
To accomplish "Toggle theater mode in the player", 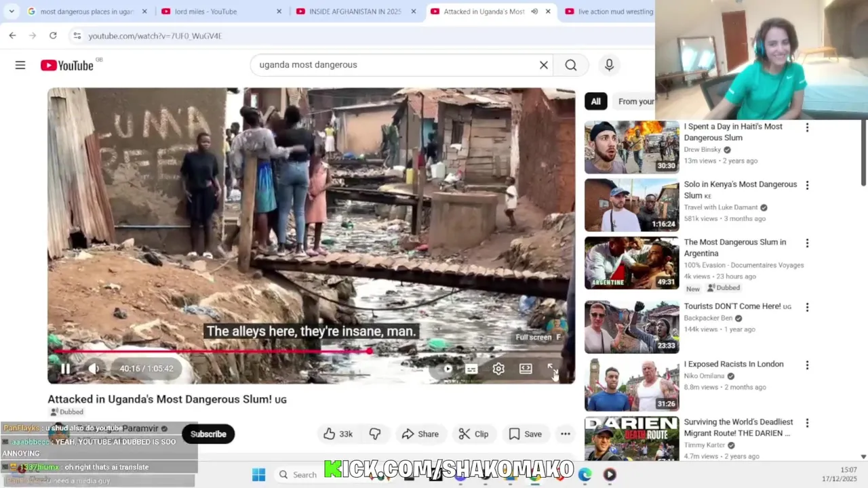I will (526, 369).
